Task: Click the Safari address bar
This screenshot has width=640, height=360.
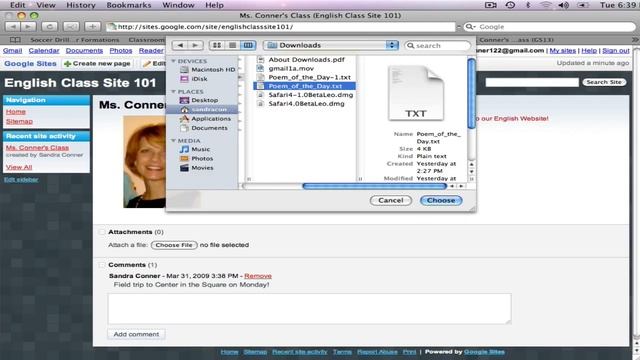Action: click(x=281, y=27)
